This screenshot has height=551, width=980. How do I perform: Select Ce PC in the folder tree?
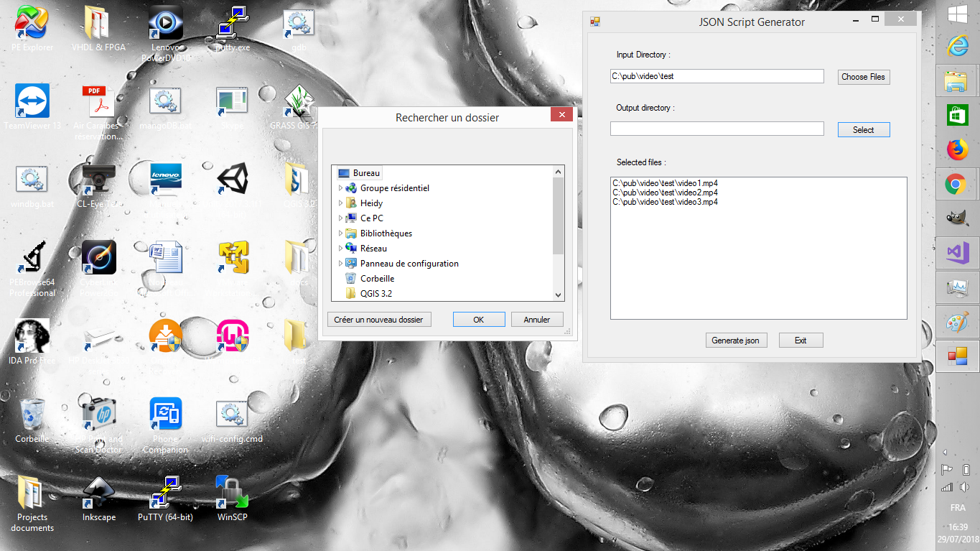365,218
